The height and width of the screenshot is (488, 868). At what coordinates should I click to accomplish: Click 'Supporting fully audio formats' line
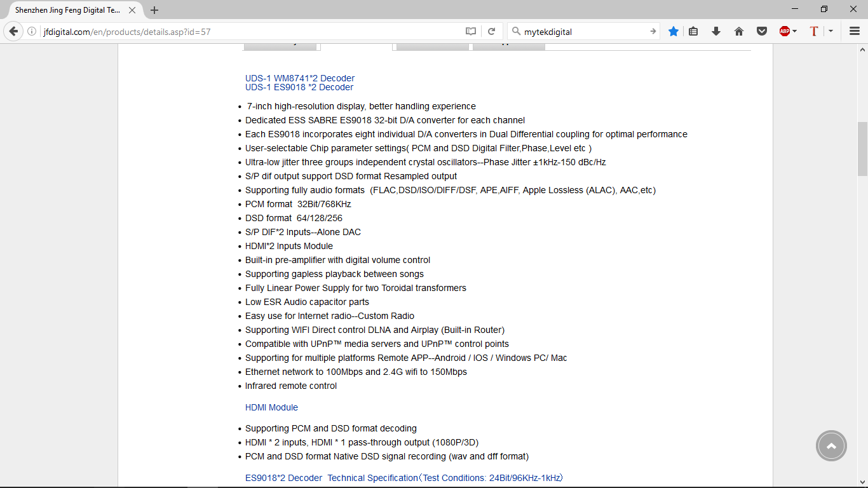point(451,190)
